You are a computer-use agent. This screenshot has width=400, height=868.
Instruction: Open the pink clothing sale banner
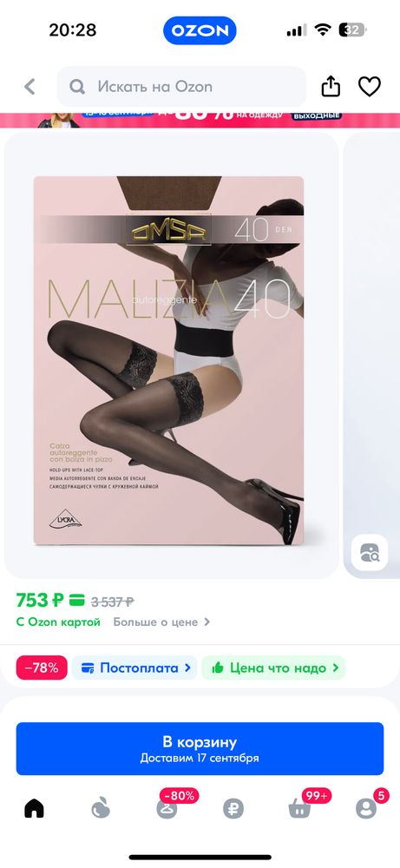[x=200, y=120]
